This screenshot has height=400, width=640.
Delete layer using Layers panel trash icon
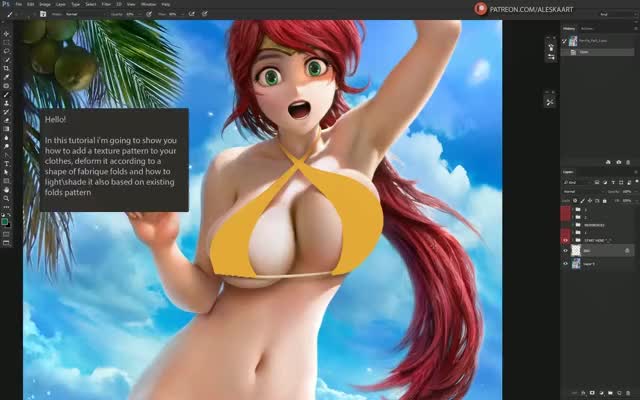click(x=628, y=393)
